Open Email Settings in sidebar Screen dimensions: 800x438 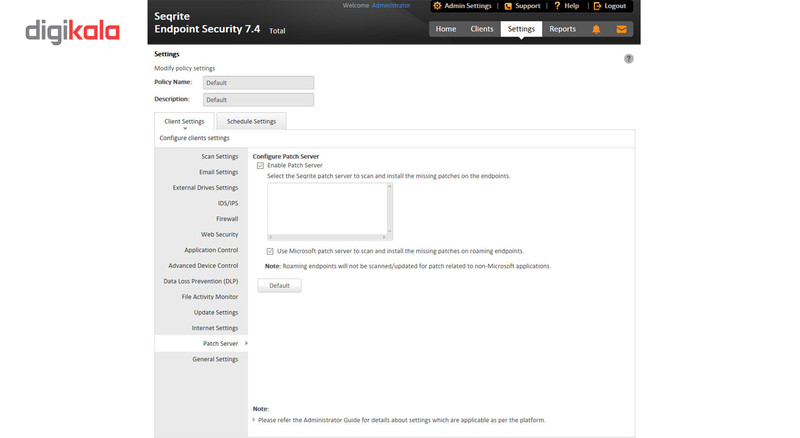218,172
